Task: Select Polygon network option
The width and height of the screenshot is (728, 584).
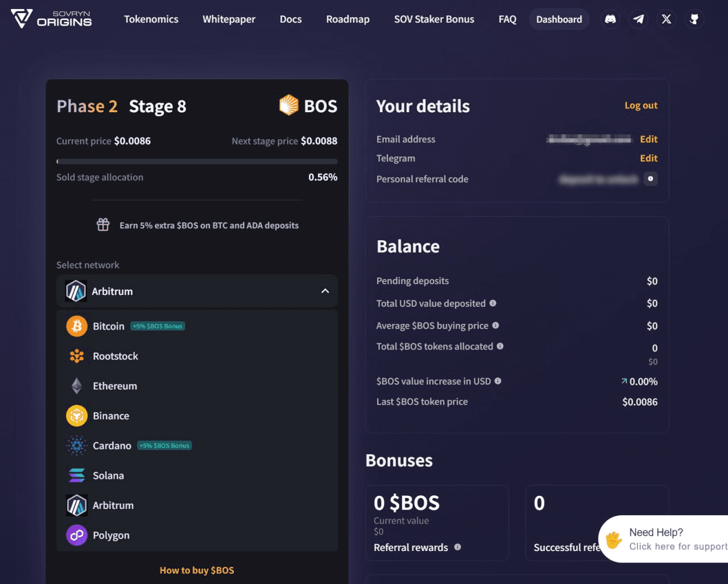Action: [x=197, y=536]
